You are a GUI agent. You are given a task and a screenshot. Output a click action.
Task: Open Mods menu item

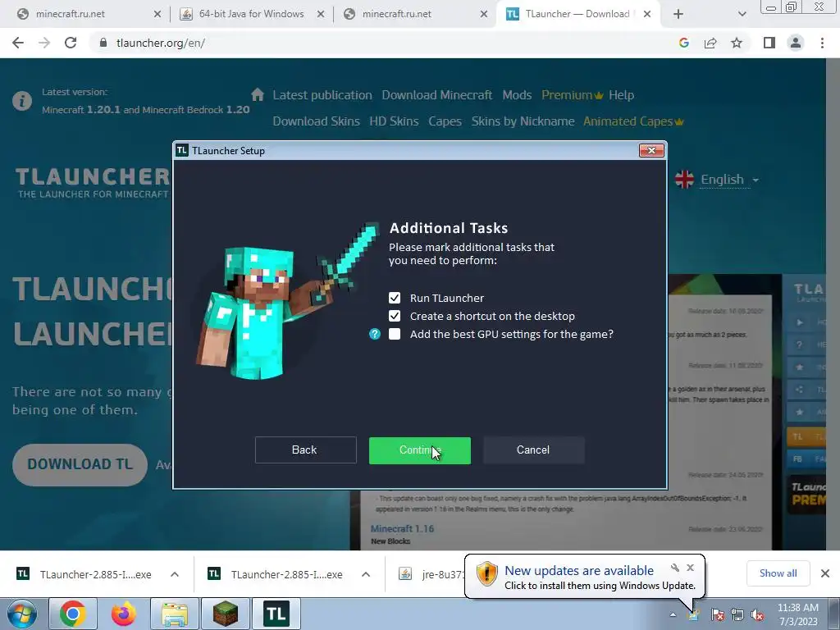pyautogui.click(x=517, y=95)
